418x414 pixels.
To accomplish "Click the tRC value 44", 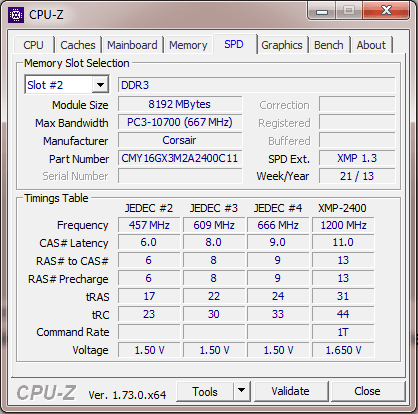I will point(343,314).
